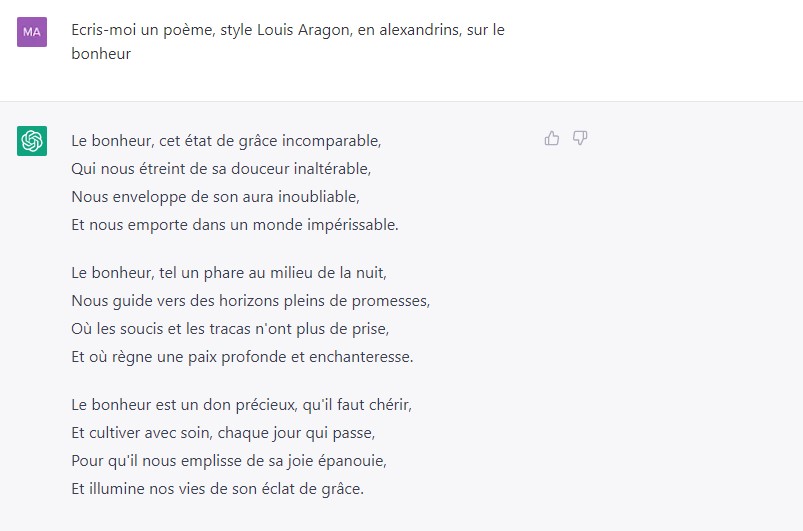Click the line "Nous enveloppe de son aura inoubliable"
The height and width of the screenshot is (531, 803).
point(215,196)
